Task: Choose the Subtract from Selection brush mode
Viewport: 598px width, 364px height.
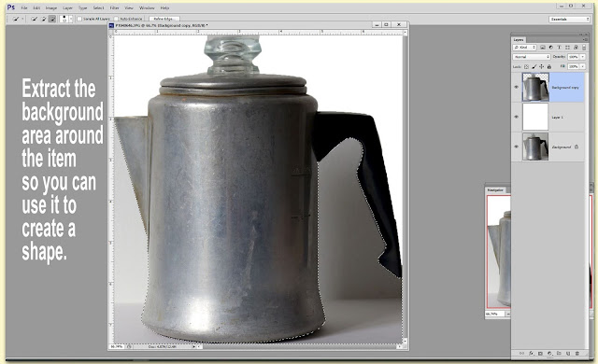Action: [52, 19]
